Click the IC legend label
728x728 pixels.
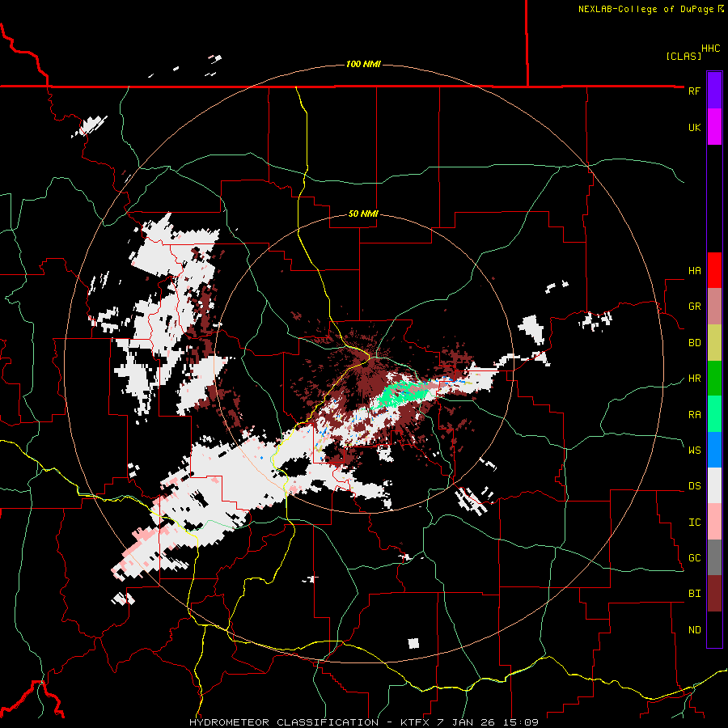(x=694, y=523)
